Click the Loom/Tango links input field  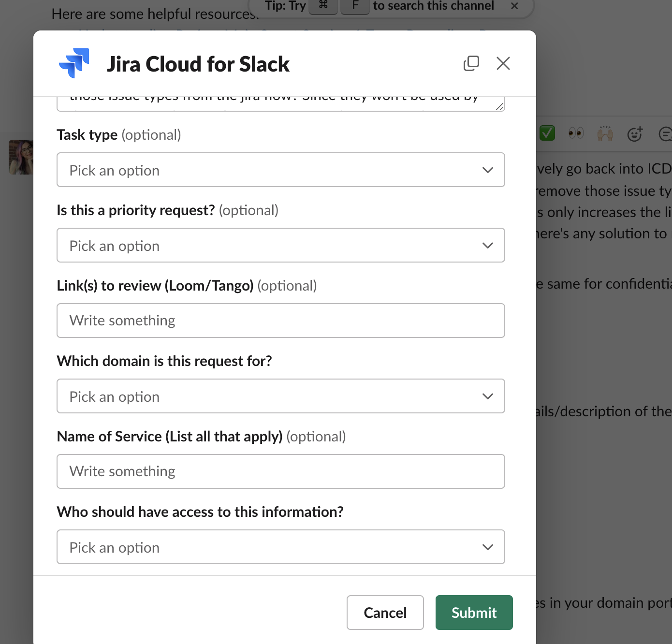click(280, 321)
